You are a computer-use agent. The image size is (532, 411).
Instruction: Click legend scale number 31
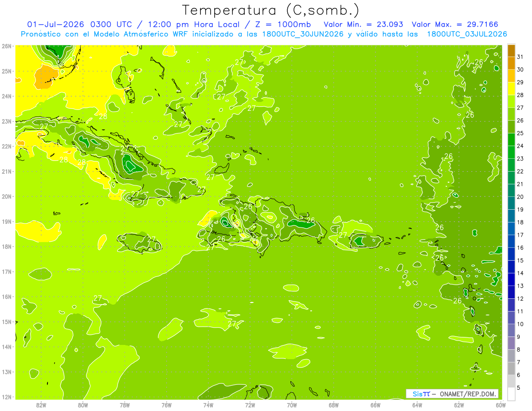(x=520, y=57)
